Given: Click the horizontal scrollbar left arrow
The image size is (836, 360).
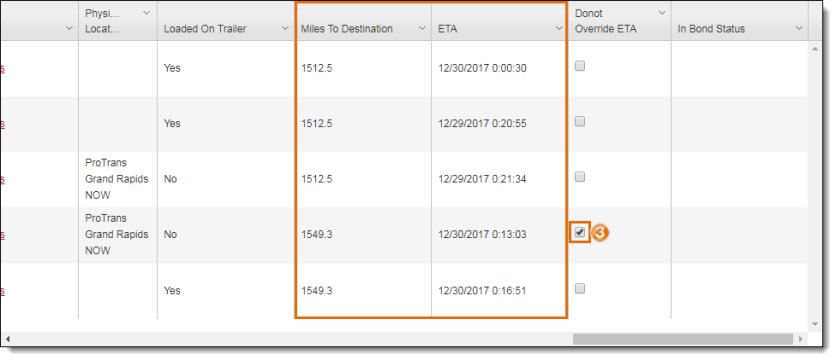Looking at the screenshot, I should coord(7,339).
